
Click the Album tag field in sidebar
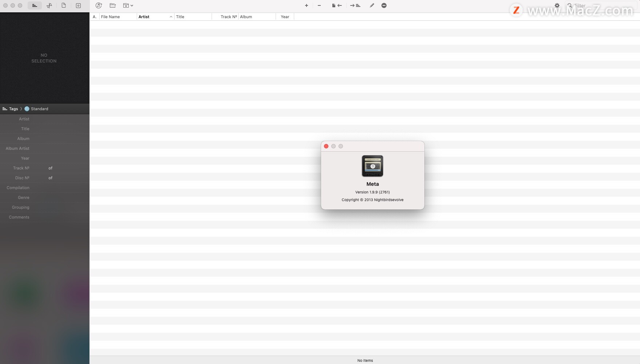click(45, 139)
